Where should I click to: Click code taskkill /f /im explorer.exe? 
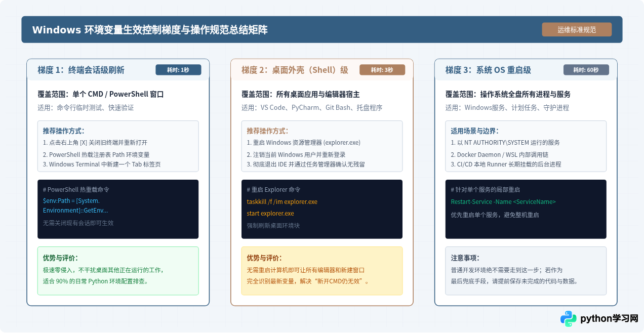(x=282, y=201)
